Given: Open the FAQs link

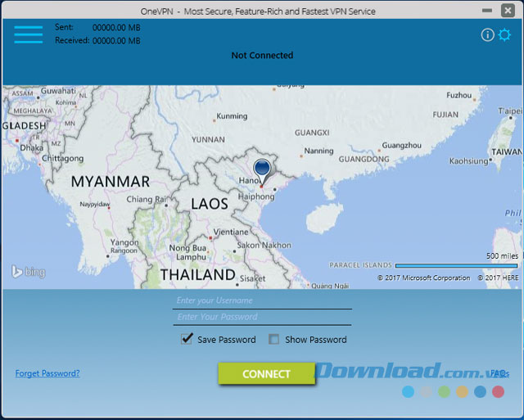Looking at the screenshot, I should tap(500, 373).
